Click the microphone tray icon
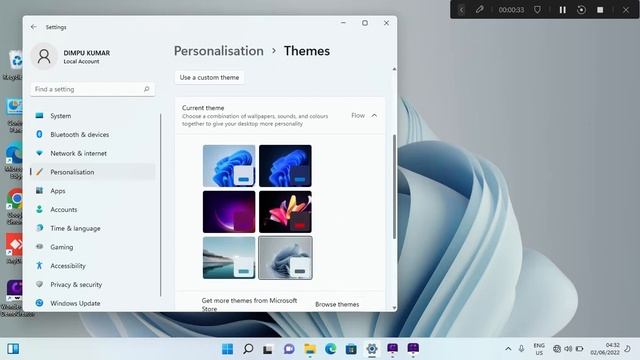Screen dimensions: 640x360 (x=521, y=349)
